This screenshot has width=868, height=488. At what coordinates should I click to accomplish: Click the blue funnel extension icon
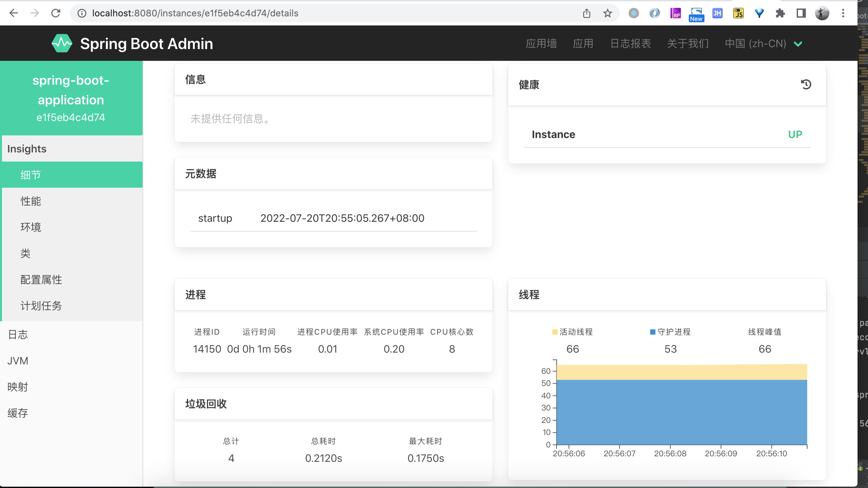(759, 13)
